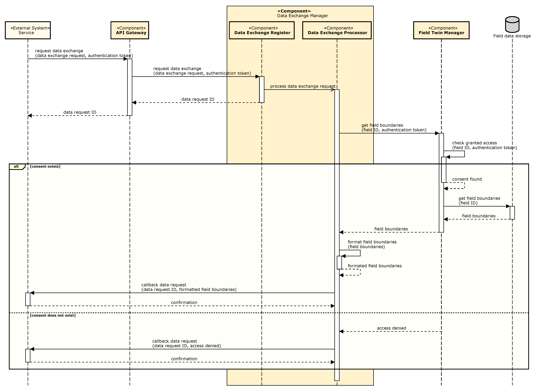This screenshot has width=536, height=392.
Task: Click the API Gateway activation bar
Action: pyautogui.click(x=130, y=87)
